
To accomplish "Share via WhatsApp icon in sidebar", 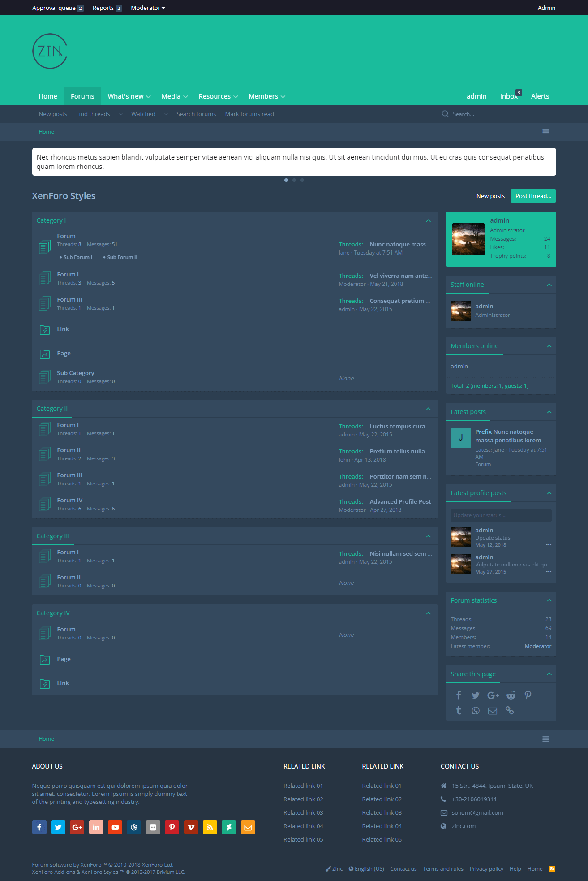I will [x=476, y=711].
